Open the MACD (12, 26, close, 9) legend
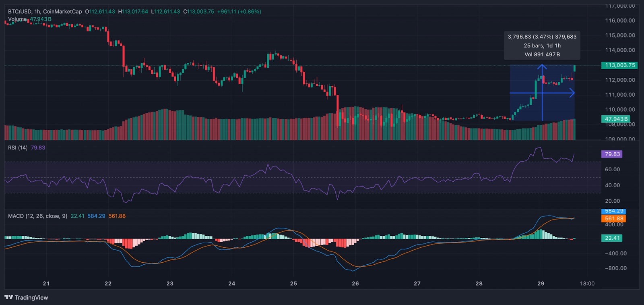Viewport: 644px width, 305px height. pyautogui.click(x=37, y=216)
